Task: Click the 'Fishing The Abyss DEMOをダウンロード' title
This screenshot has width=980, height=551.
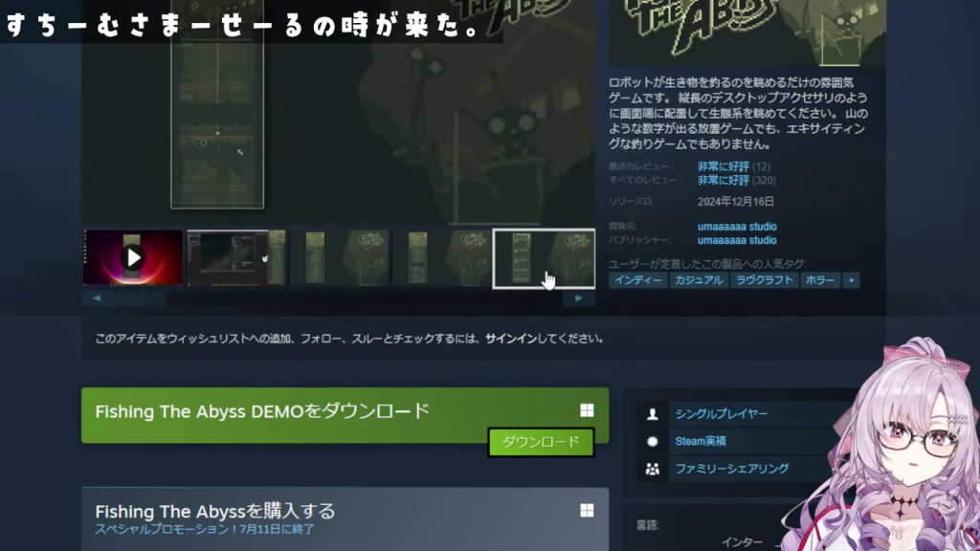Action: pyautogui.click(x=262, y=411)
